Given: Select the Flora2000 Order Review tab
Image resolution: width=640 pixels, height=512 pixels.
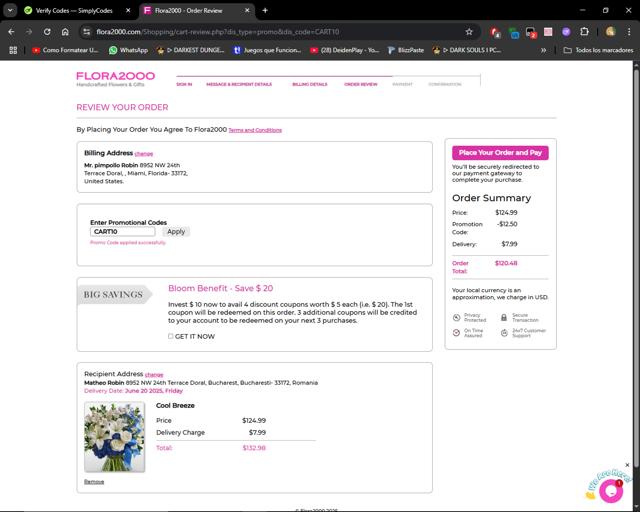Looking at the screenshot, I should tap(189, 11).
